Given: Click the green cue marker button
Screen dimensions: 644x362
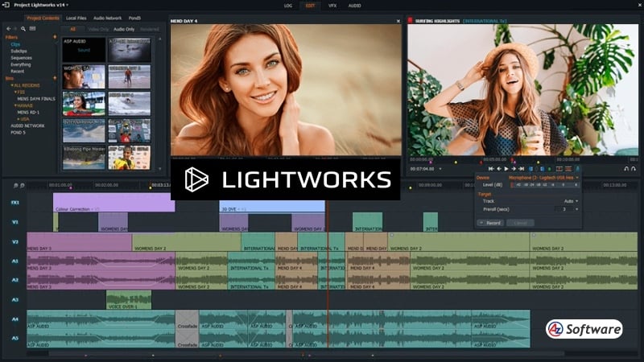Looking at the screenshot, I should point(549,169).
